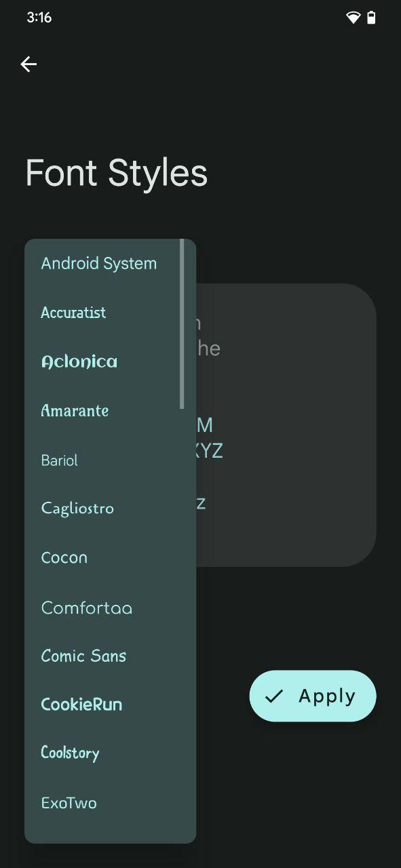Screen dimensions: 401x868
Task: Check the Wi-Fi status icon
Action: click(x=353, y=18)
